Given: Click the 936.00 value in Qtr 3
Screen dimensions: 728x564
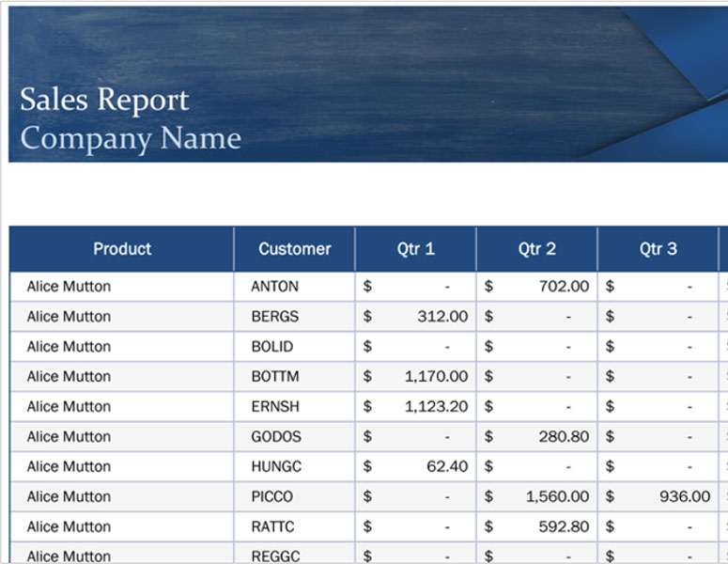Looking at the screenshot, I should click(x=685, y=497).
